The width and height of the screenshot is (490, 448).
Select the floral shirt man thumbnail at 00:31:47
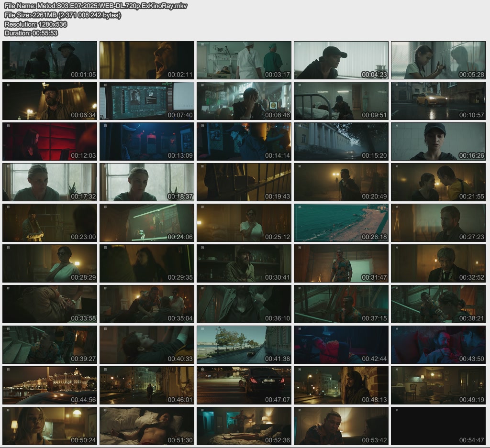click(341, 263)
